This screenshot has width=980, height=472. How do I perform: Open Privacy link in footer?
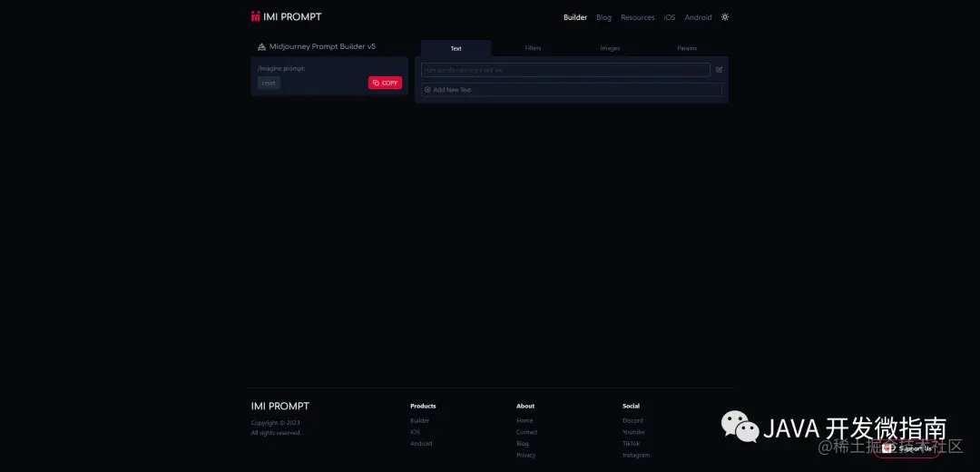(526, 455)
